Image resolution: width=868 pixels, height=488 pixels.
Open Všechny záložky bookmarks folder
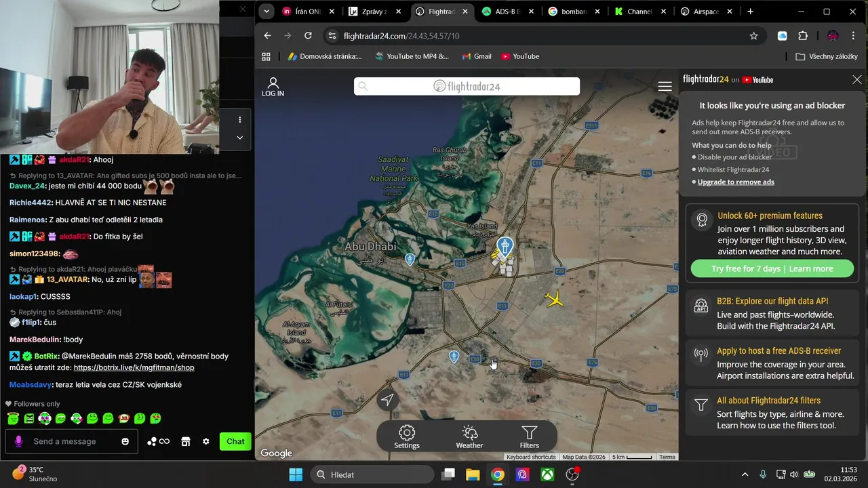point(827,56)
